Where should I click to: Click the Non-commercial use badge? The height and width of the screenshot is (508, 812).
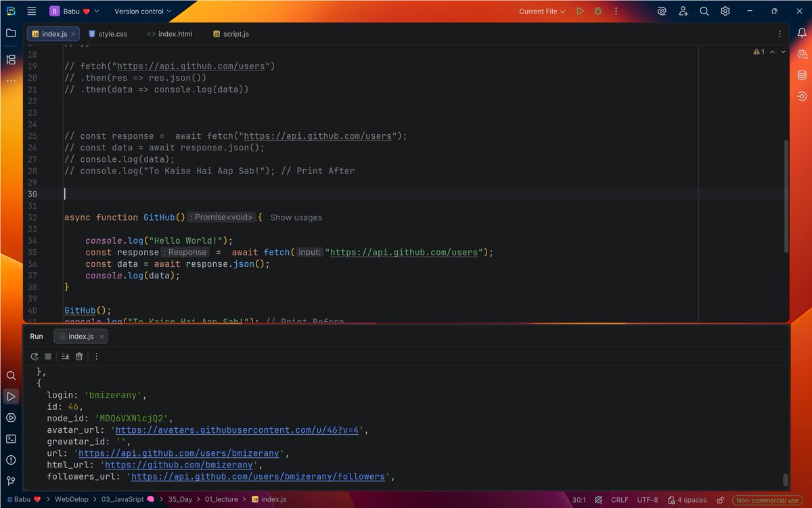click(767, 500)
